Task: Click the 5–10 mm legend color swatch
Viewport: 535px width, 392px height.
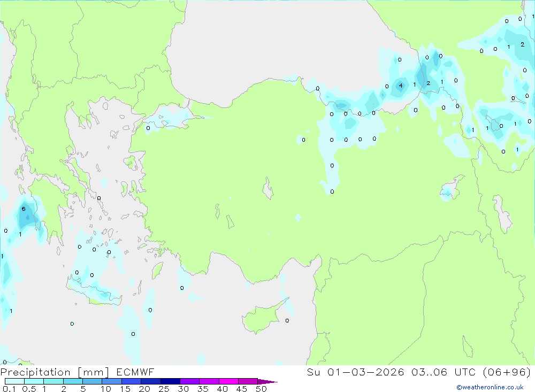Action: [93, 381]
